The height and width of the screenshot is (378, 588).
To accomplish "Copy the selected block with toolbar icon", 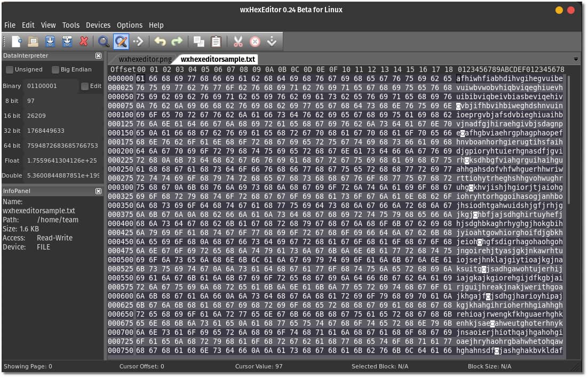I will (198, 41).
